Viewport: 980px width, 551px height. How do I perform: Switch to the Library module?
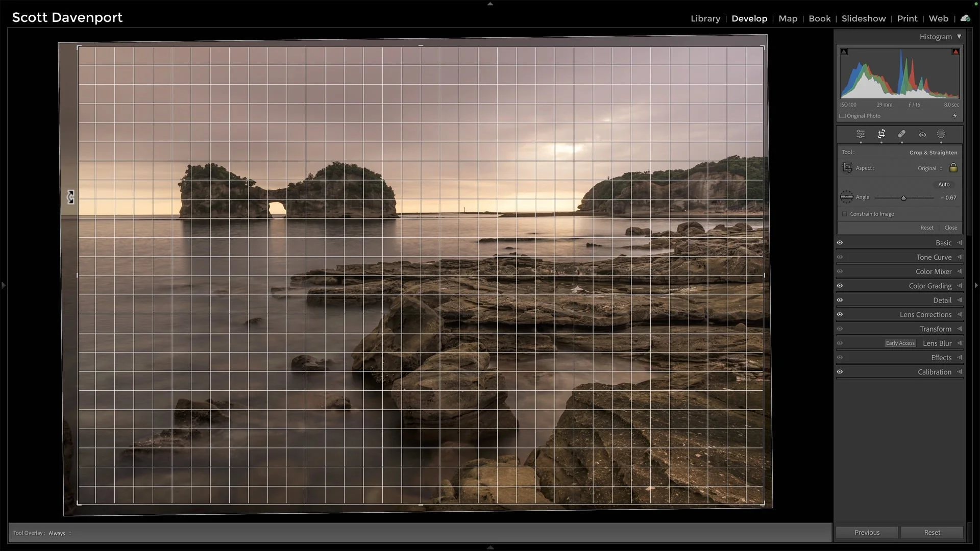[x=705, y=18]
